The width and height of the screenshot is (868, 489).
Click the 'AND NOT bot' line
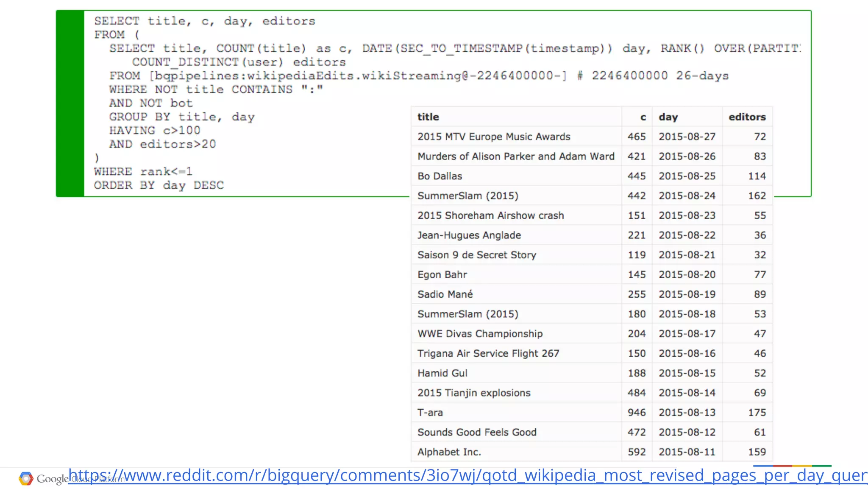[151, 103]
